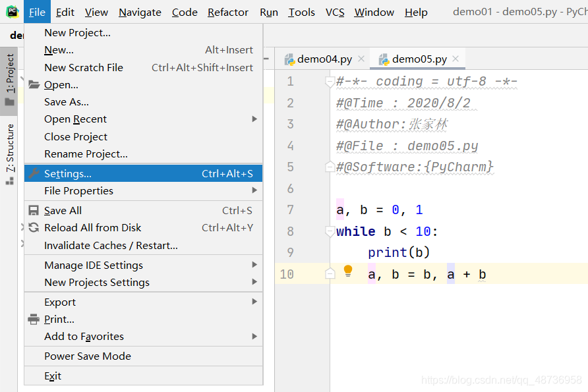Viewport: 588px width, 392px height.
Task: Expand the Manage IDE Settings submenu arrow
Action: [x=254, y=265]
